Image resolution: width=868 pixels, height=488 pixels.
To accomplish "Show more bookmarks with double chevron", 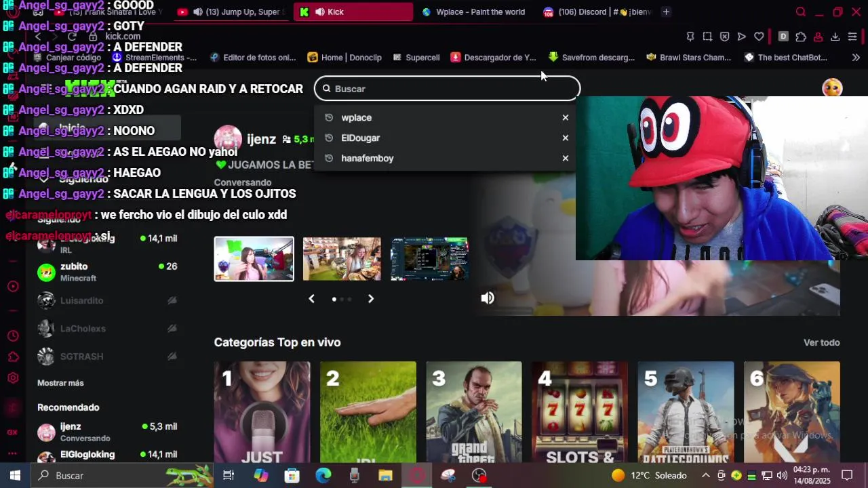I will pyautogui.click(x=856, y=58).
